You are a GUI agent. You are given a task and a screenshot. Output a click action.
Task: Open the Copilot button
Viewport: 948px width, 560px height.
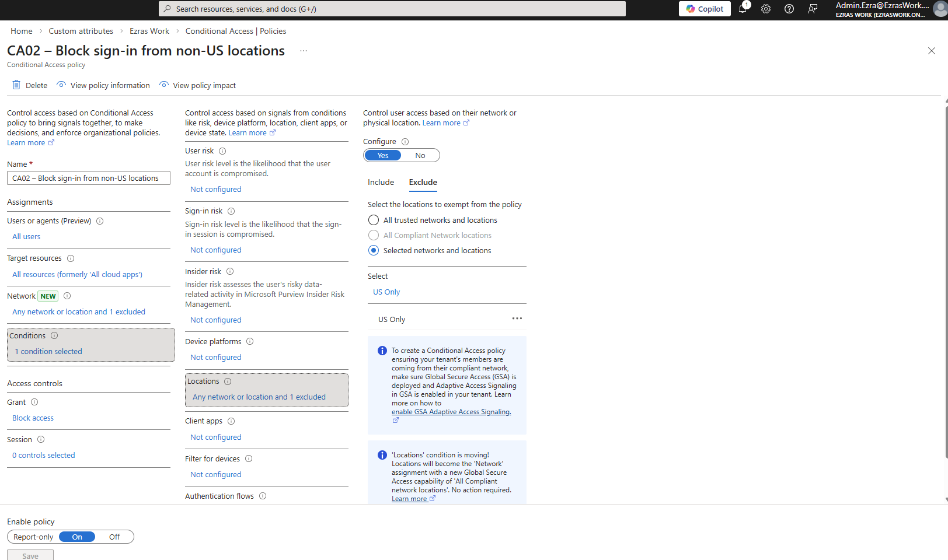pos(705,9)
